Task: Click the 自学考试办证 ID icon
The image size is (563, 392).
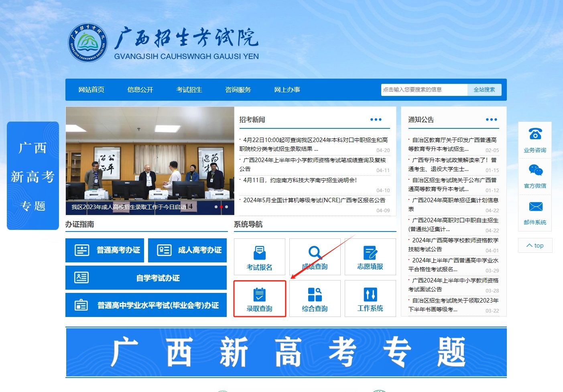Action: click(81, 277)
